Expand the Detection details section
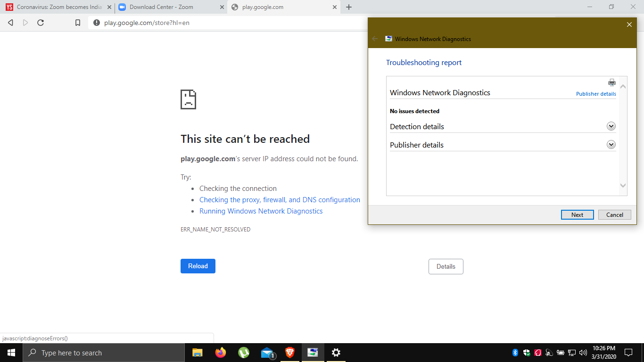 pyautogui.click(x=611, y=126)
